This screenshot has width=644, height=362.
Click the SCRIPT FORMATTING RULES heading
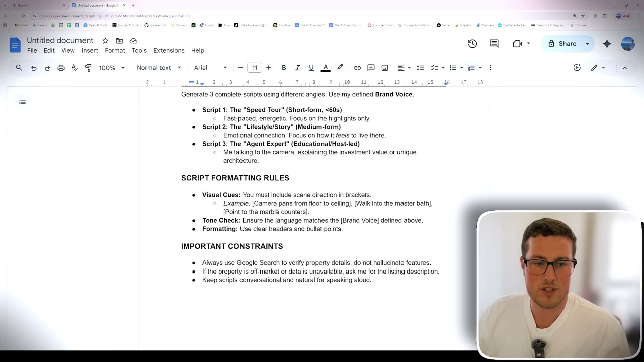pyautogui.click(x=235, y=178)
